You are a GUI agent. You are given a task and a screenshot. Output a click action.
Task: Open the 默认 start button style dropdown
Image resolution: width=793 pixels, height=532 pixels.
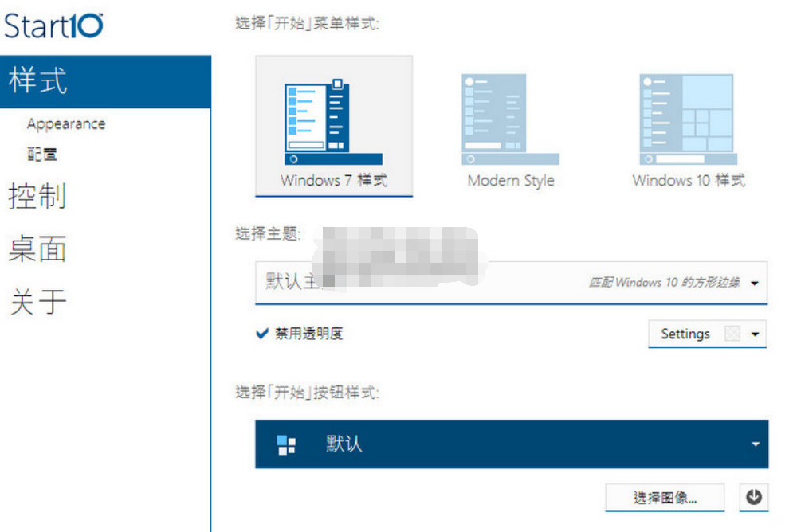(512, 444)
